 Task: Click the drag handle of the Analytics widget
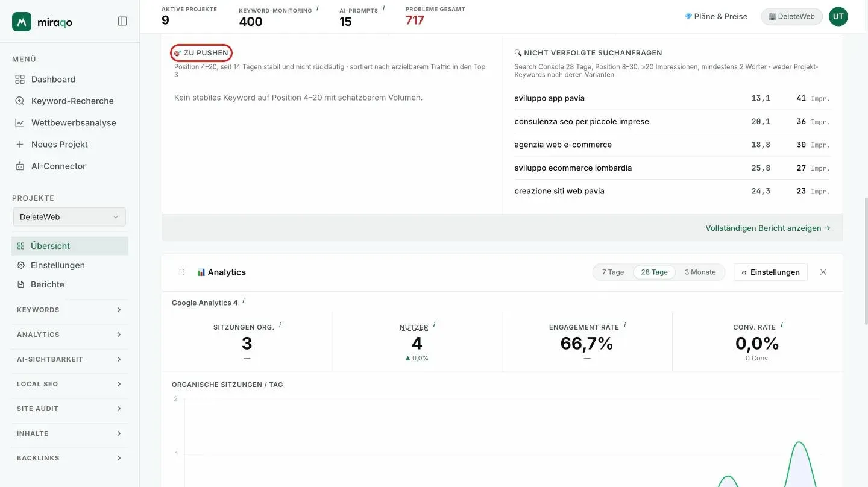coord(181,272)
